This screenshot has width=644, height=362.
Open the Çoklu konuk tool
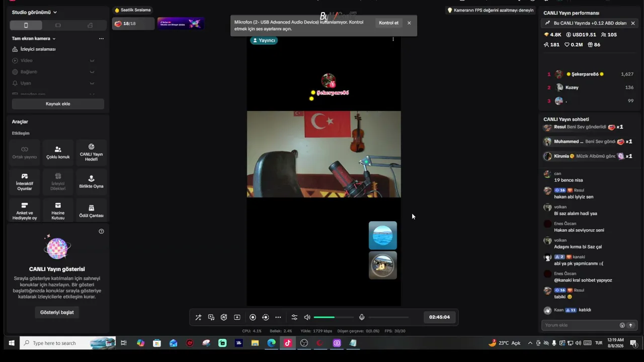[58, 153]
